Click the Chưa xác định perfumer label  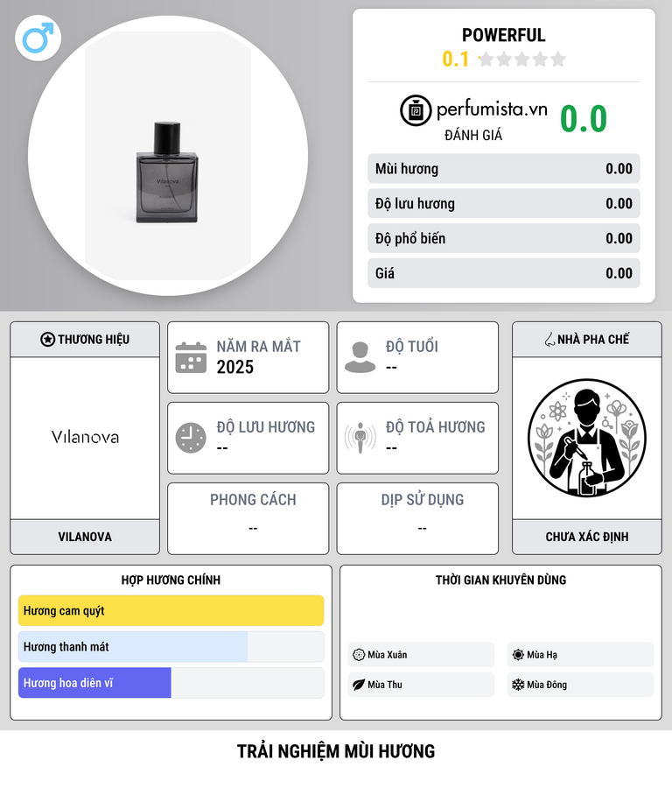[x=586, y=537]
